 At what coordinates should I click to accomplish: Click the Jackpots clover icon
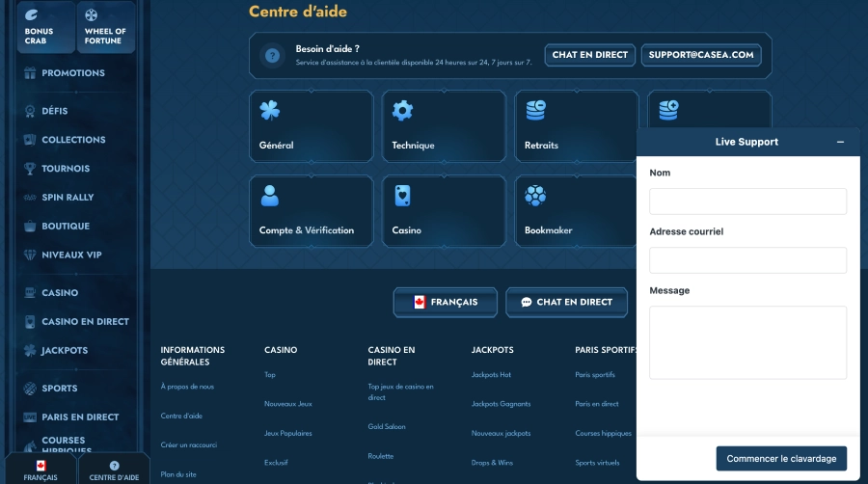[x=30, y=350]
